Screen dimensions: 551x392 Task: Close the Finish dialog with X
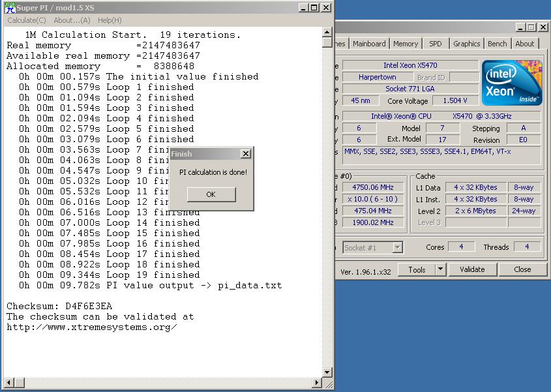pos(246,154)
